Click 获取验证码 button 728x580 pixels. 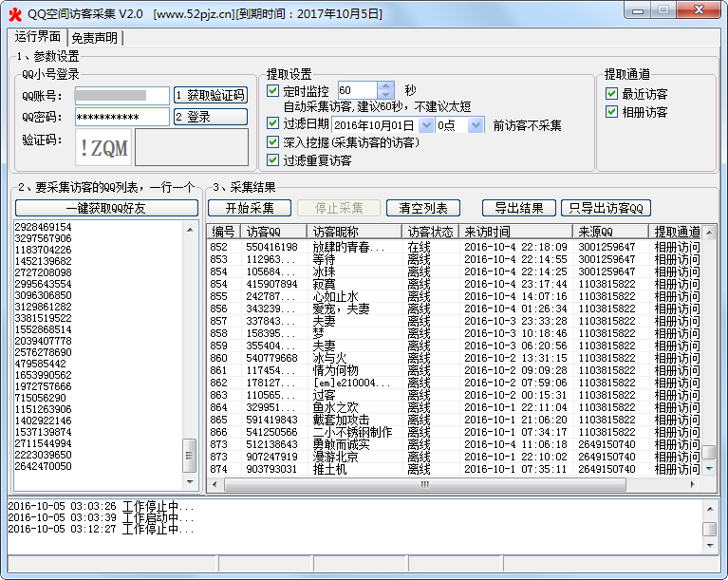pyautogui.click(x=210, y=95)
